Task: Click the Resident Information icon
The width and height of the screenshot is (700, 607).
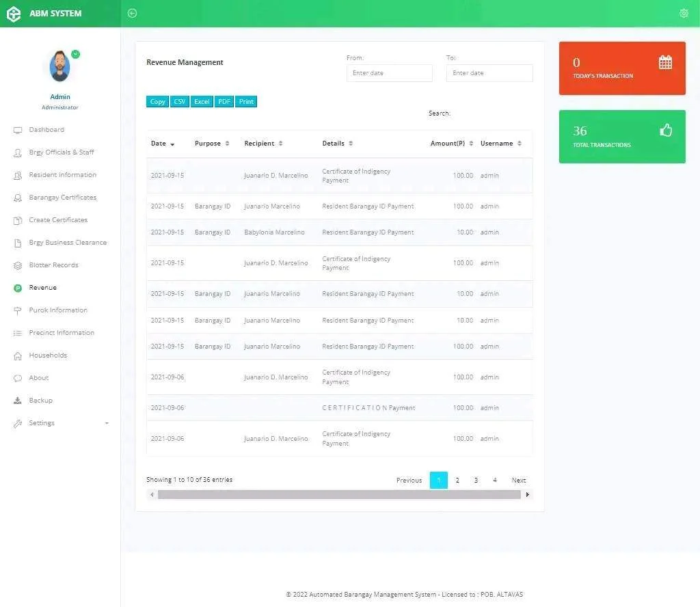Action: [17, 176]
